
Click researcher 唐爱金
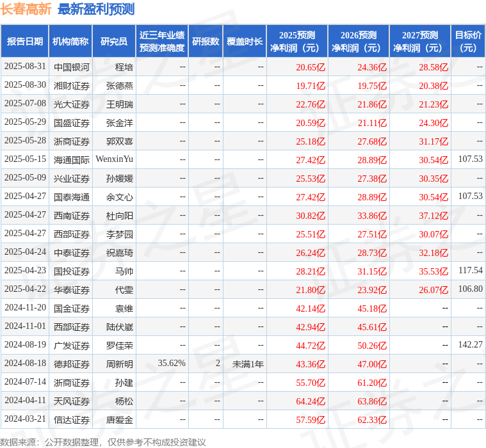click(x=120, y=420)
